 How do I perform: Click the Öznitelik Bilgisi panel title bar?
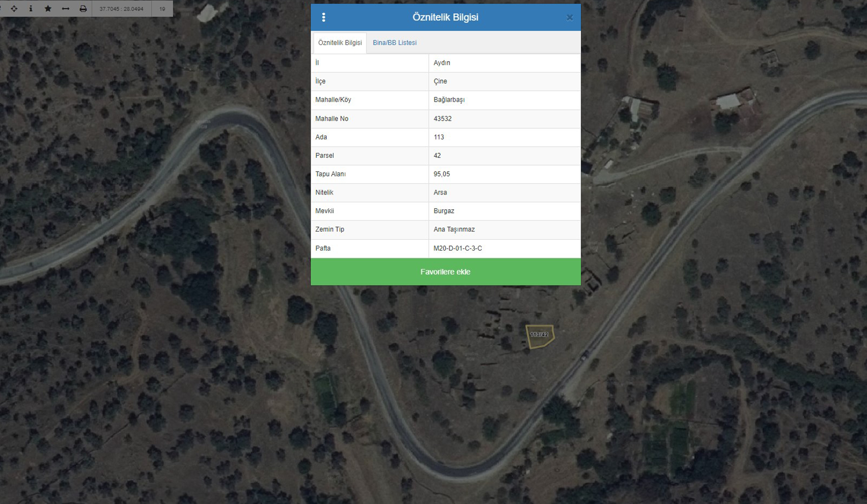tap(445, 17)
